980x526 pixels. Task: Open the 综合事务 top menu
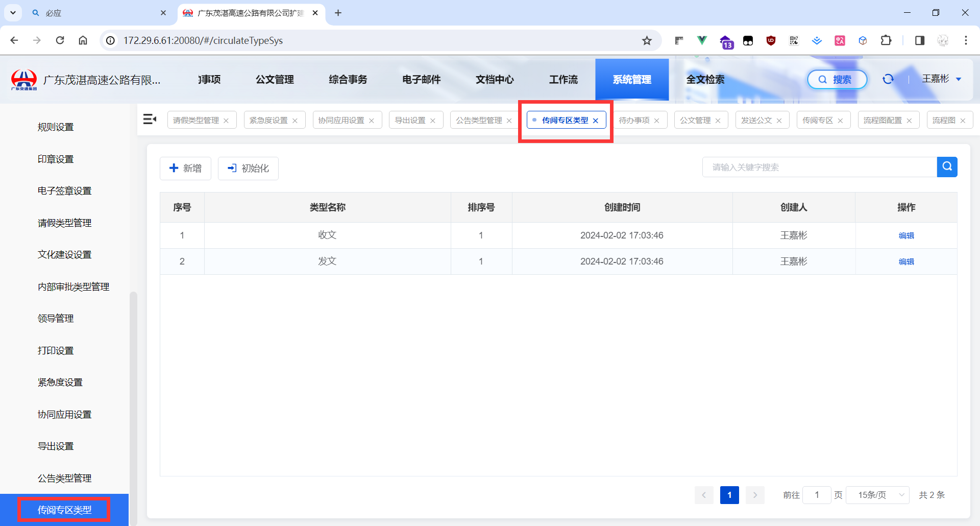pyautogui.click(x=348, y=80)
